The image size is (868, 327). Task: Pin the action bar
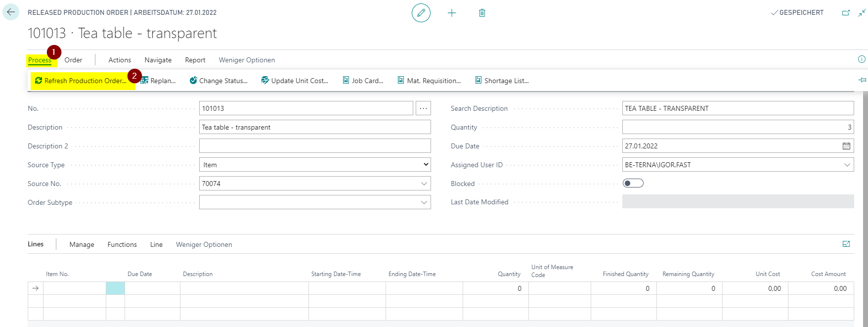coord(862,80)
